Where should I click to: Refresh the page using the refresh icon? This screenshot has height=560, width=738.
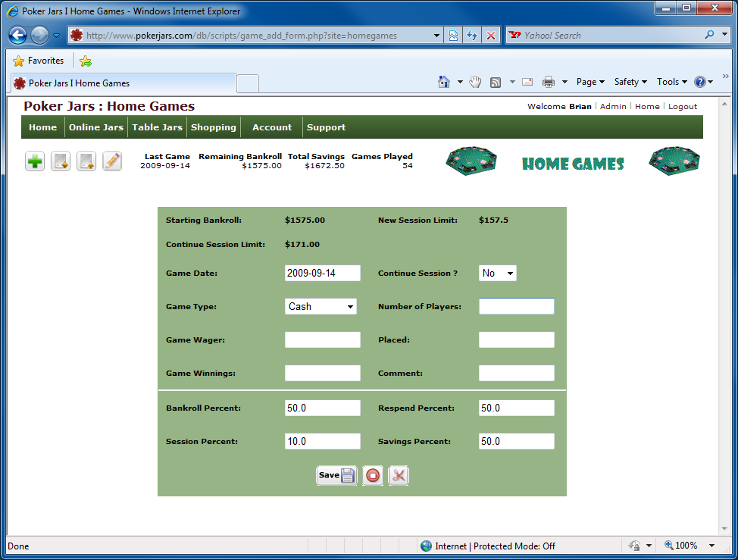click(472, 36)
